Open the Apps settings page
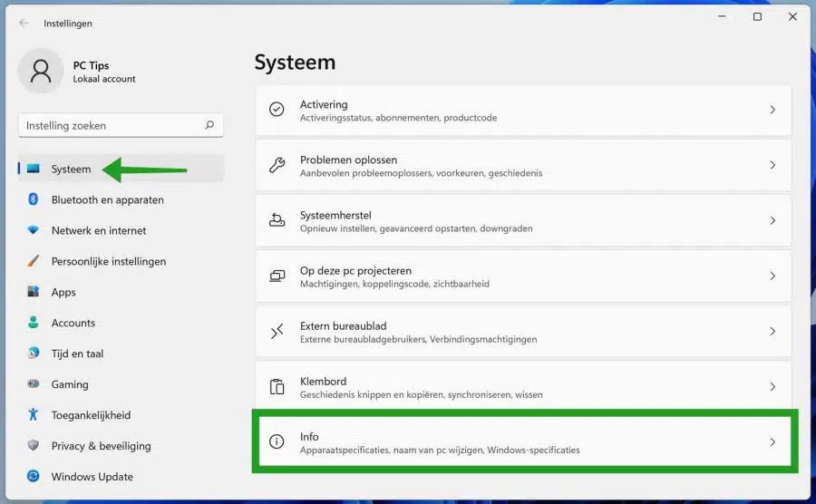The width and height of the screenshot is (816, 504). pos(121,291)
